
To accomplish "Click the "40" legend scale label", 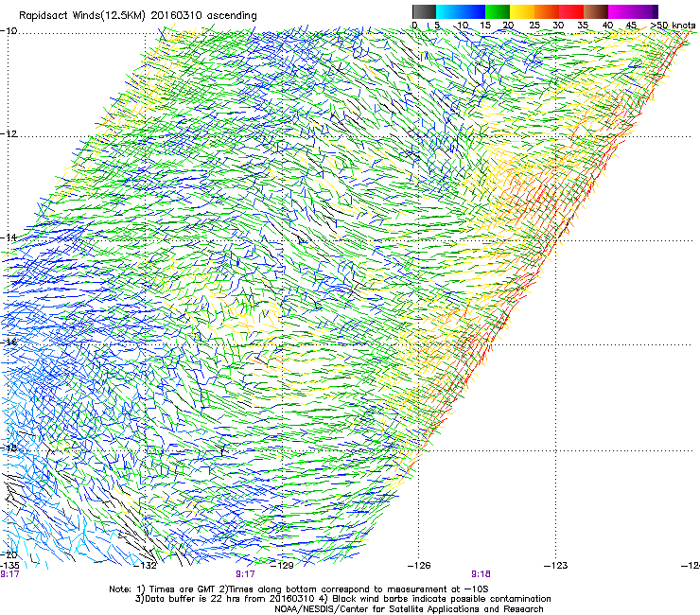I will 607,26.
